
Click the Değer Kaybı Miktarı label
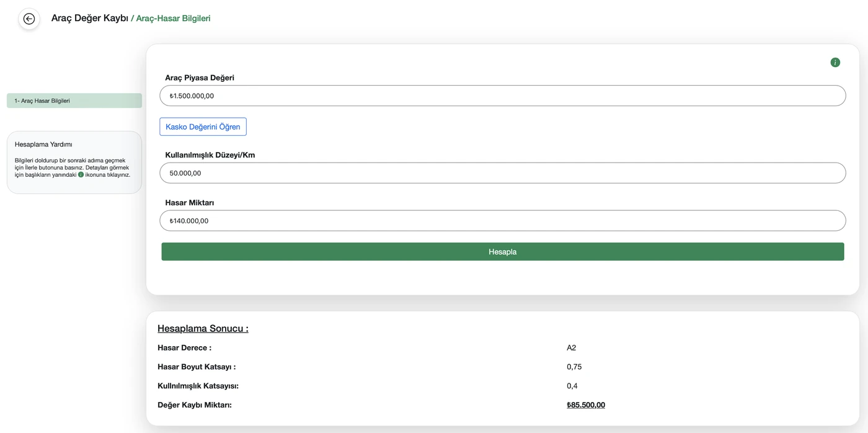195,405
